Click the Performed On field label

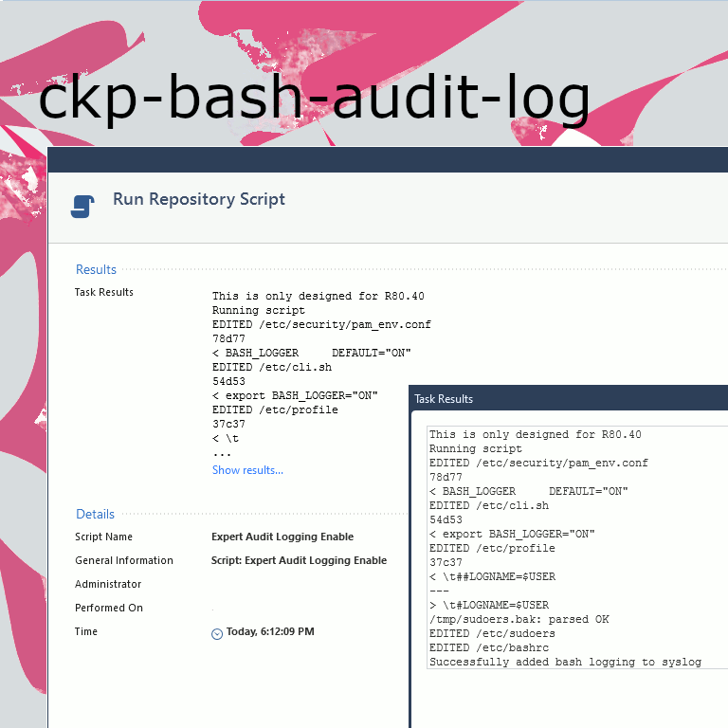(109, 608)
